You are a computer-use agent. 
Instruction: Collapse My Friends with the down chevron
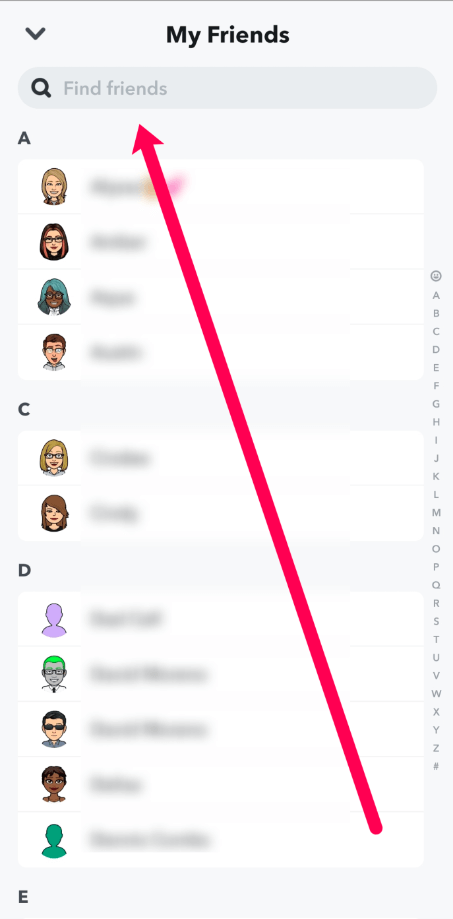coord(35,34)
